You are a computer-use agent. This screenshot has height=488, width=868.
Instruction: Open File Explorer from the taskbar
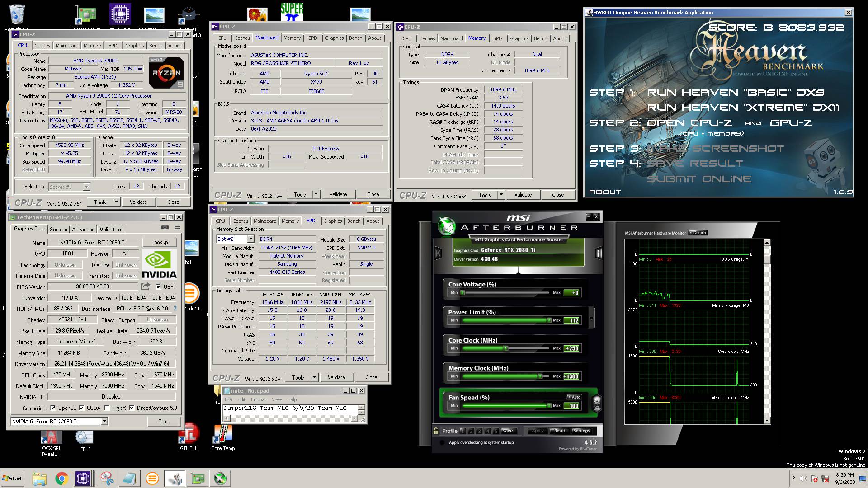pyautogui.click(x=39, y=479)
